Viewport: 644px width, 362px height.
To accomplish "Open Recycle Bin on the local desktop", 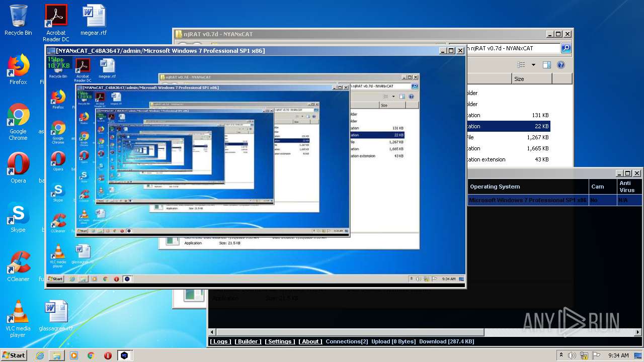I will point(18,20).
